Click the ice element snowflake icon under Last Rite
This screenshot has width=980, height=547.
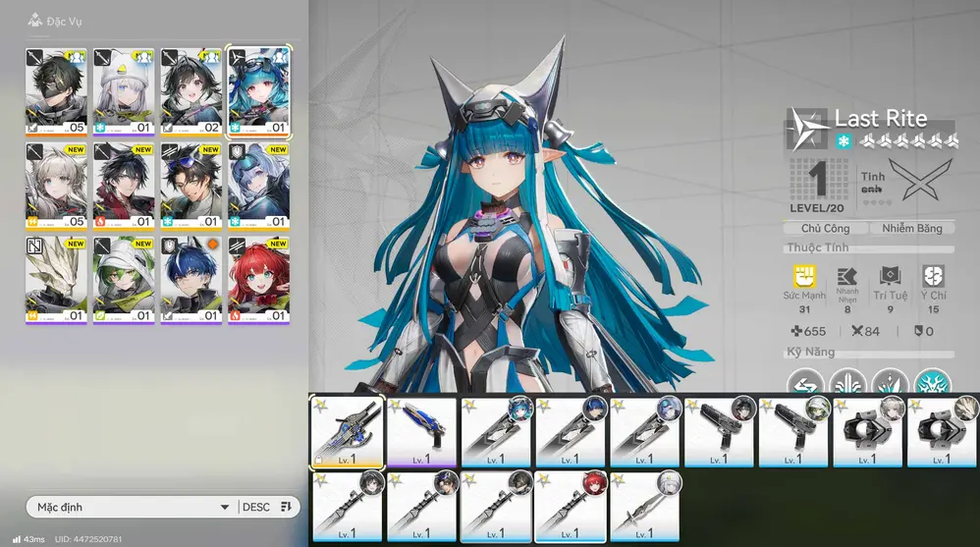(844, 142)
